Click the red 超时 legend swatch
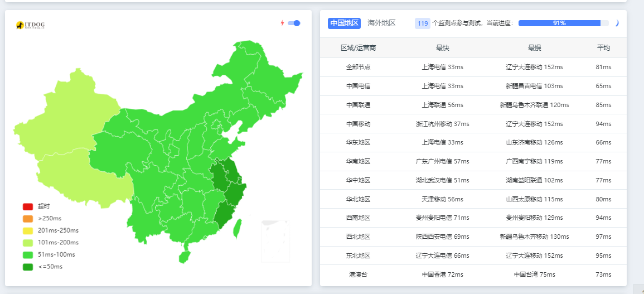644x294 pixels. click(x=28, y=206)
